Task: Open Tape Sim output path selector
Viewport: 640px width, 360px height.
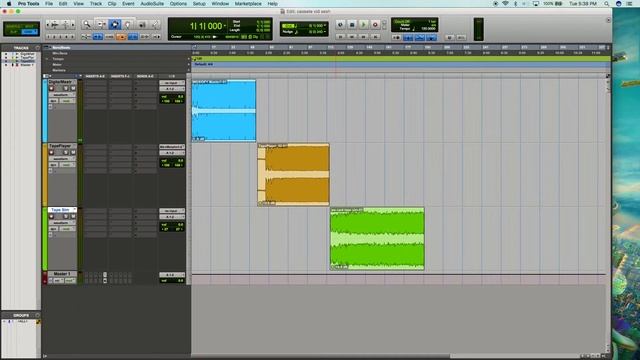Action: pyautogui.click(x=172, y=217)
